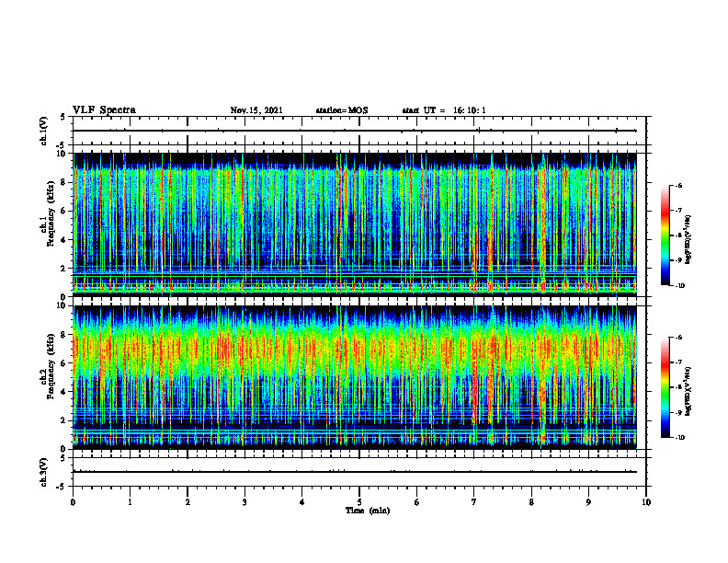Click the "6" tick on the Time axis

[x=417, y=502]
